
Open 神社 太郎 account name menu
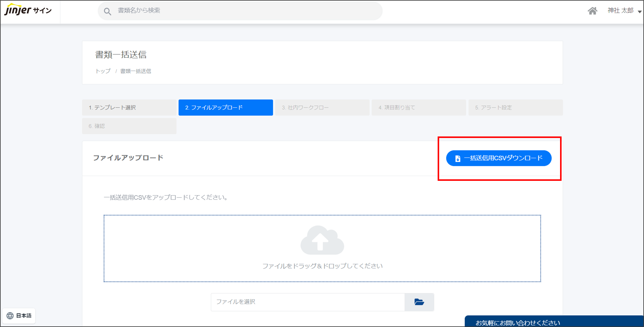click(620, 10)
